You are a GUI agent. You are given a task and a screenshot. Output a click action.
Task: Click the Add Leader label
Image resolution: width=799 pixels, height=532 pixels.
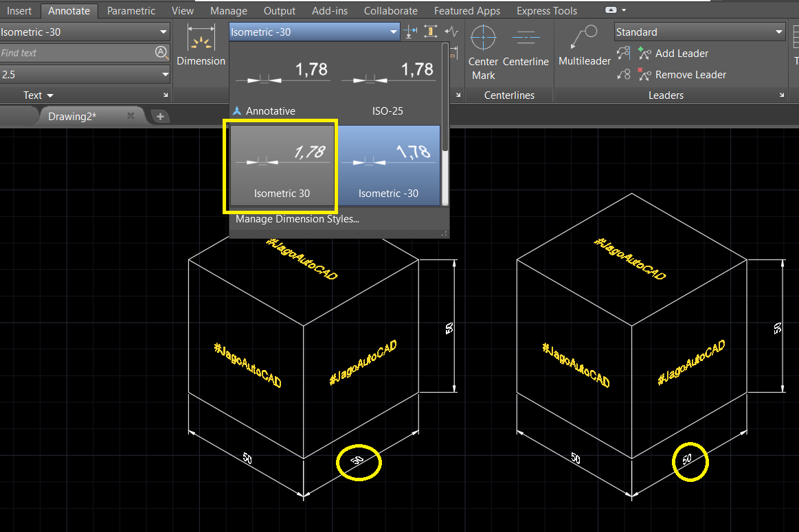pos(682,53)
